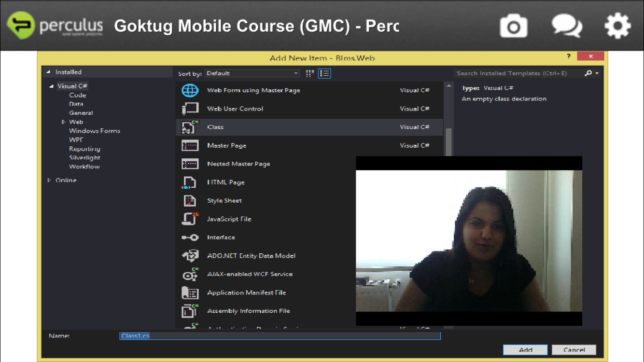Tap the Perculus camera snapshot icon
The width and height of the screenshot is (644, 362).
click(x=514, y=26)
